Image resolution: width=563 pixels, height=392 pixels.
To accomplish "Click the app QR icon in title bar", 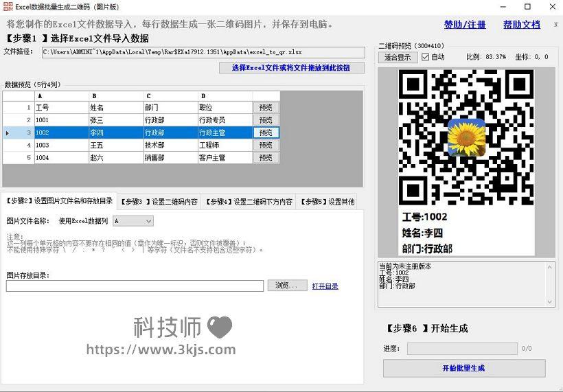I will point(8,6).
